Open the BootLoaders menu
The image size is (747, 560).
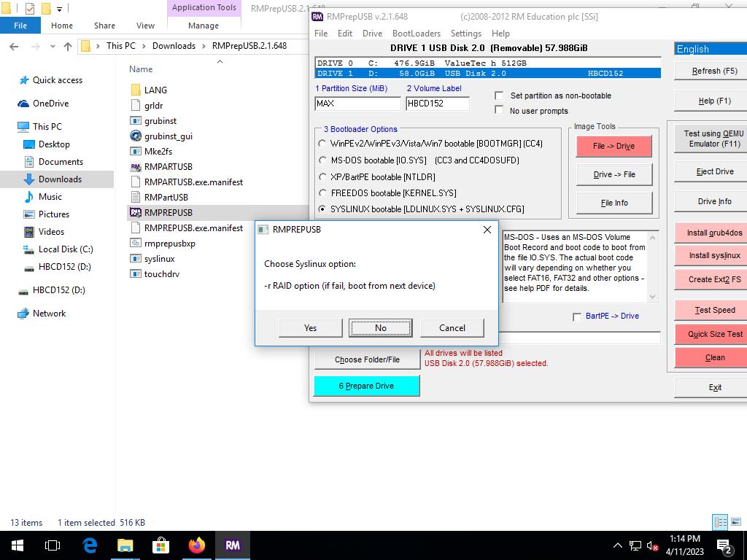point(416,34)
